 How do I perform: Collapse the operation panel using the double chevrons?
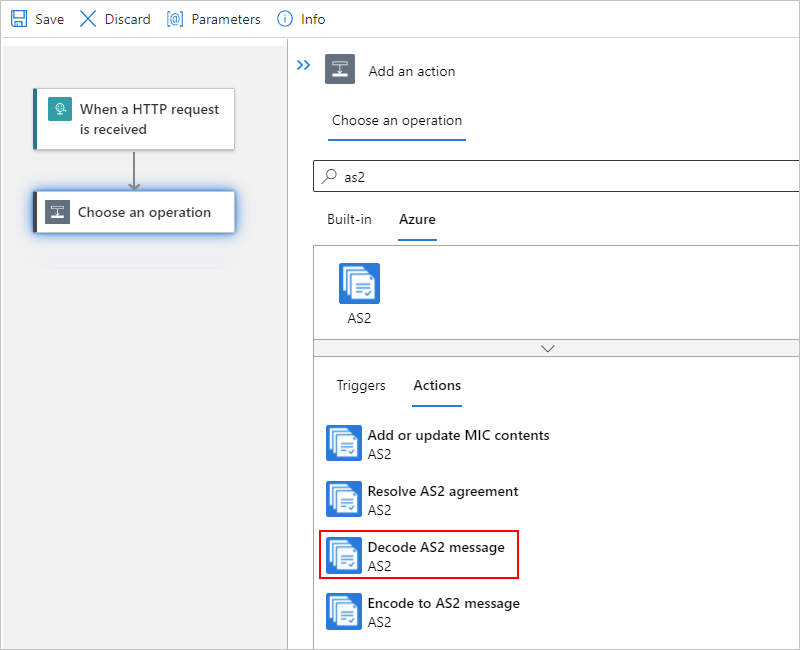(x=303, y=64)
